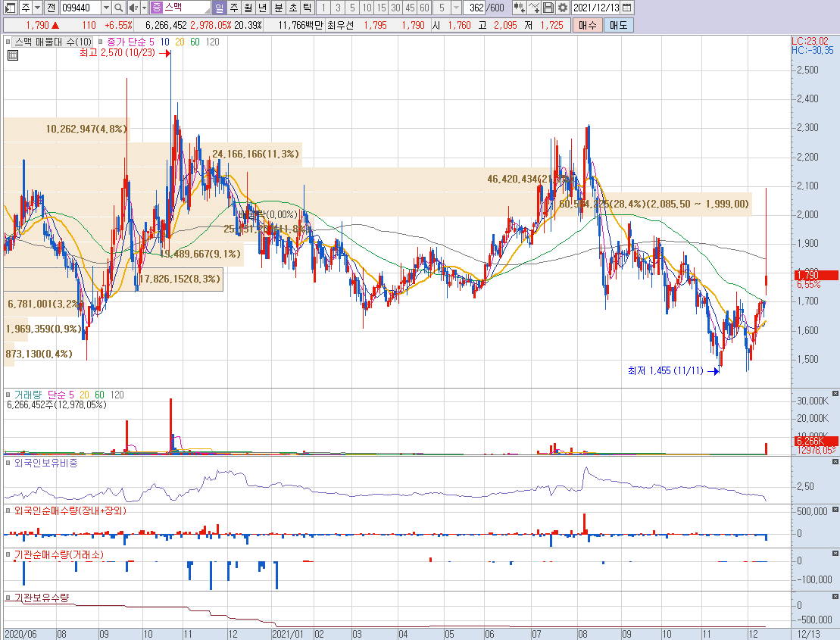Click the 기관보유수량 panel label
The width and height of the screenshot is (840, 640).
click(x=42, y=598)
